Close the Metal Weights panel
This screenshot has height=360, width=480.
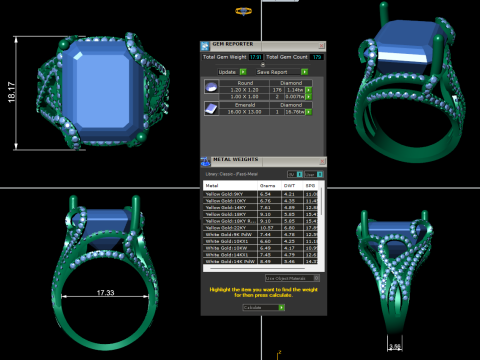click(x=322, y=161)
